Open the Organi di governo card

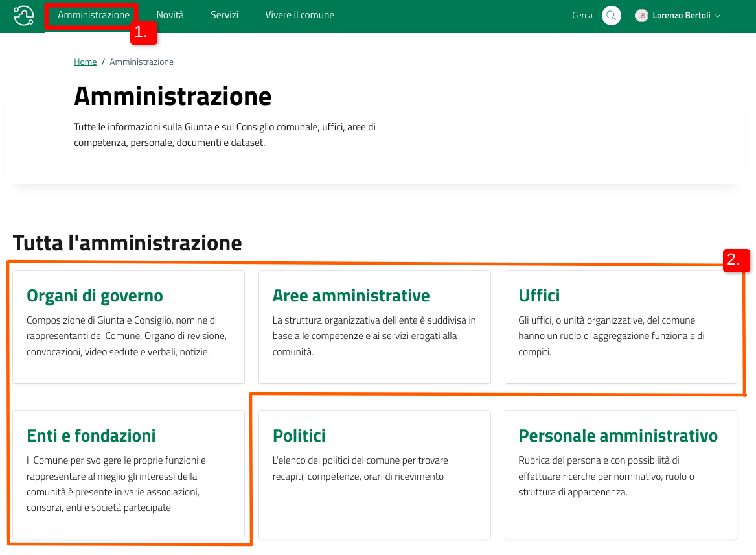coord(95,296)
